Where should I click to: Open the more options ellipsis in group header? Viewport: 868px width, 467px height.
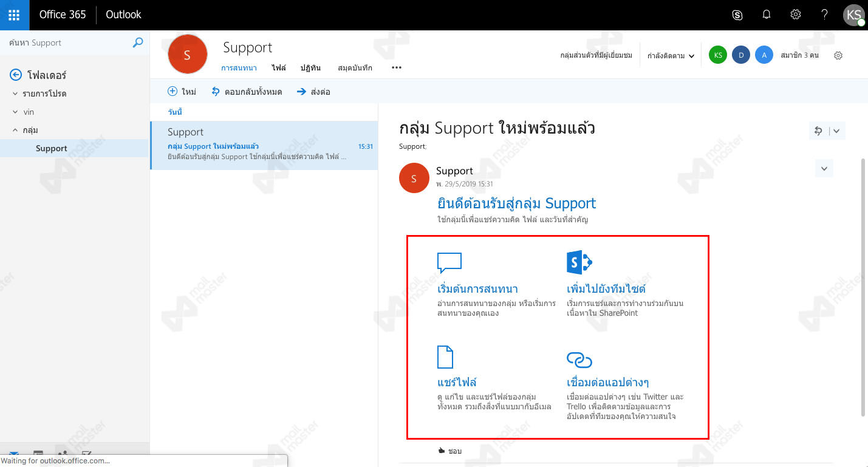(x=397, y=68)
